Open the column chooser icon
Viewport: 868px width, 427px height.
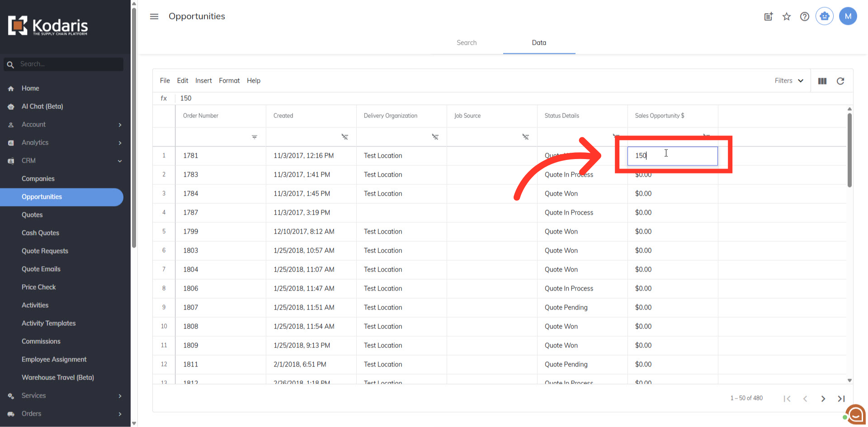[822, 81]
